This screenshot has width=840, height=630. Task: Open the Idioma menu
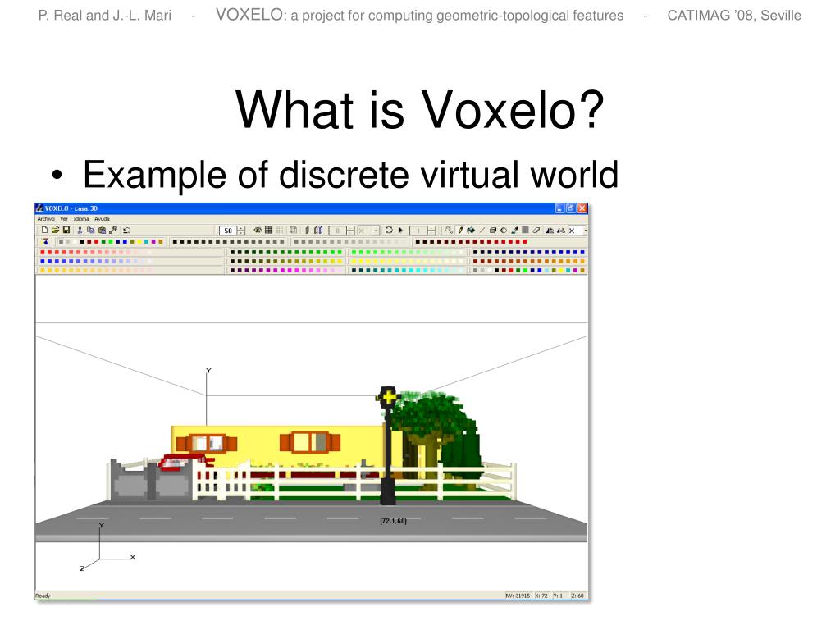(81, 218)
